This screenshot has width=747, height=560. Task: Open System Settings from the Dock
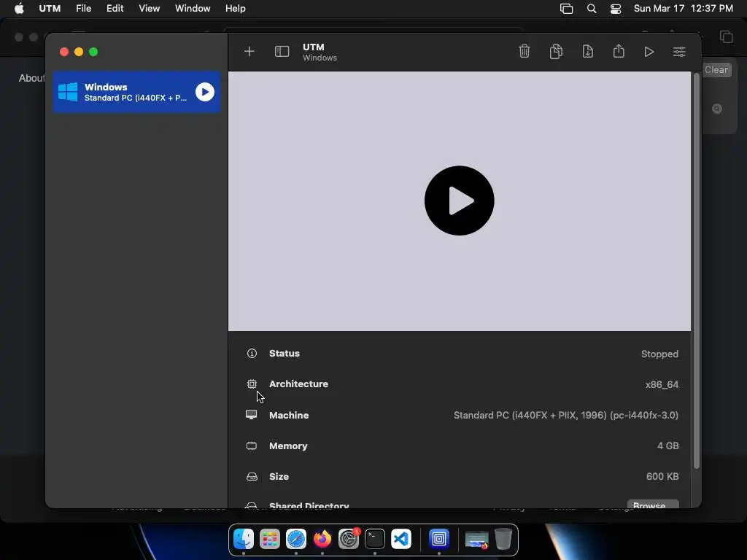(349, 539)
